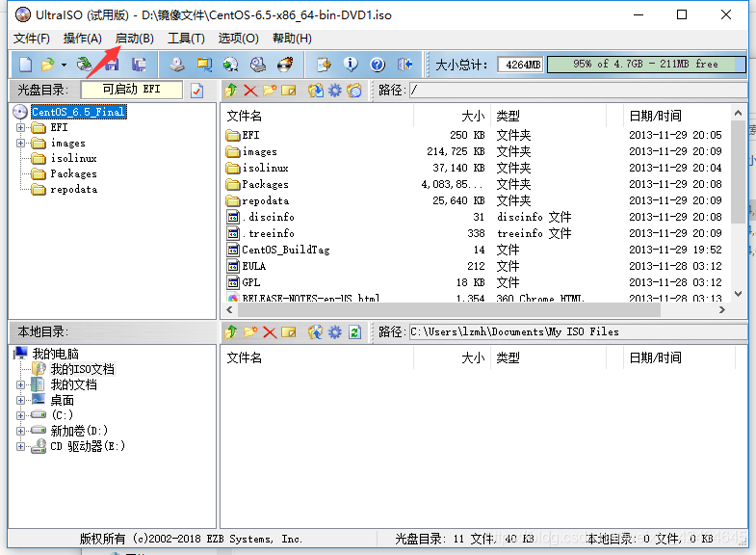Viewport: 756px width, 555px height.
Task: Go up a folder in local toolbar
Action: click(x=231, y=332)
